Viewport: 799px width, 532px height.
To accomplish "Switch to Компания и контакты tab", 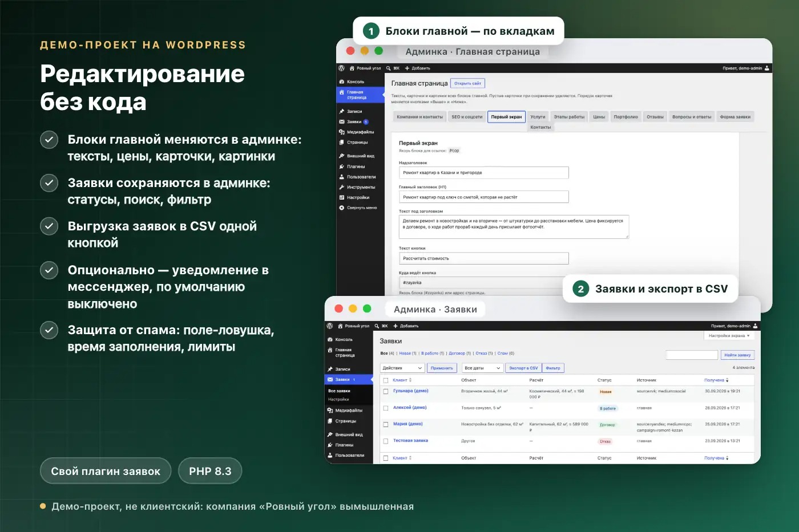I will point(419,117).
